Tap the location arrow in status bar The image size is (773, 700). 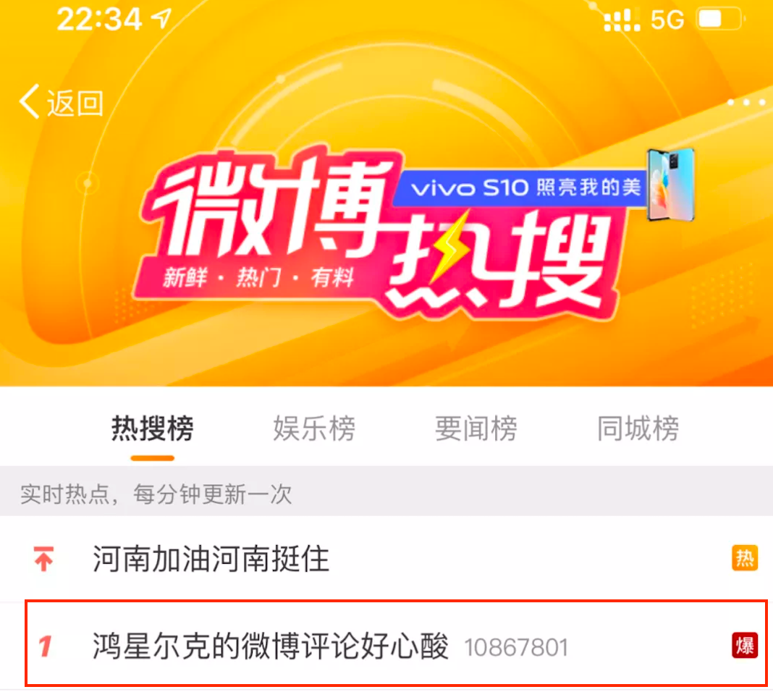pos(161,18)
